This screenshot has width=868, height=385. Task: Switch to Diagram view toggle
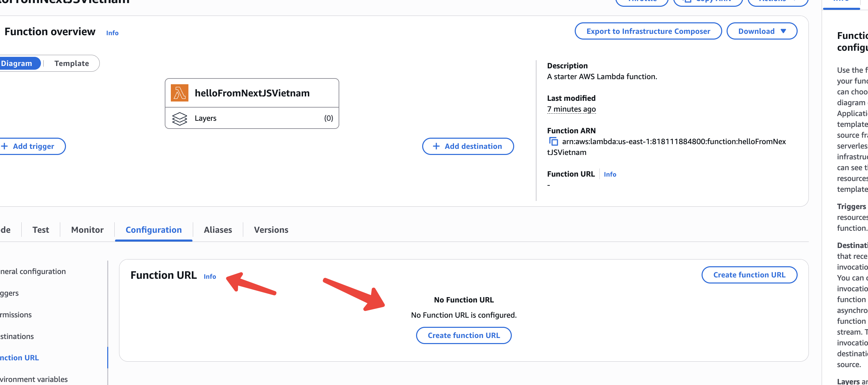click(x=17, y=63)
